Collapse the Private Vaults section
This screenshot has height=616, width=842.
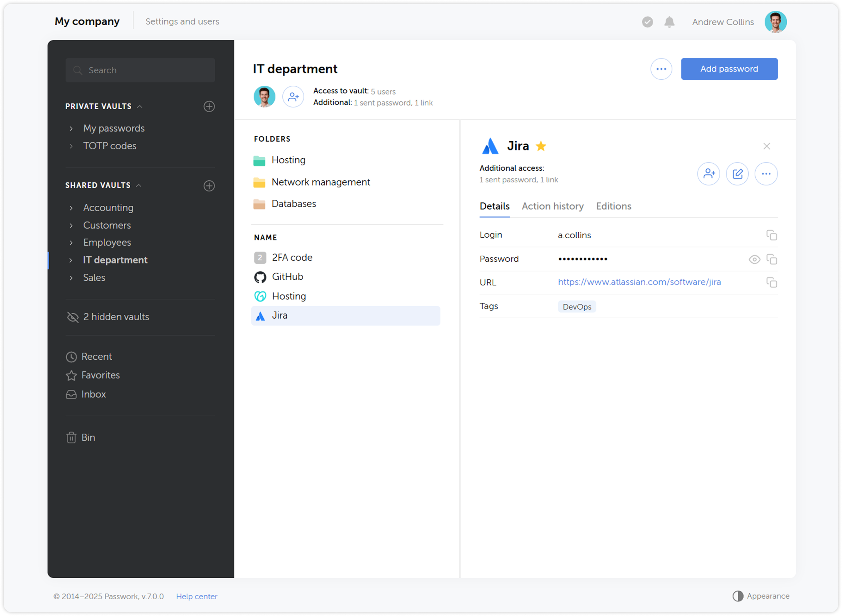pyautogui.click(x=140, y=106)
